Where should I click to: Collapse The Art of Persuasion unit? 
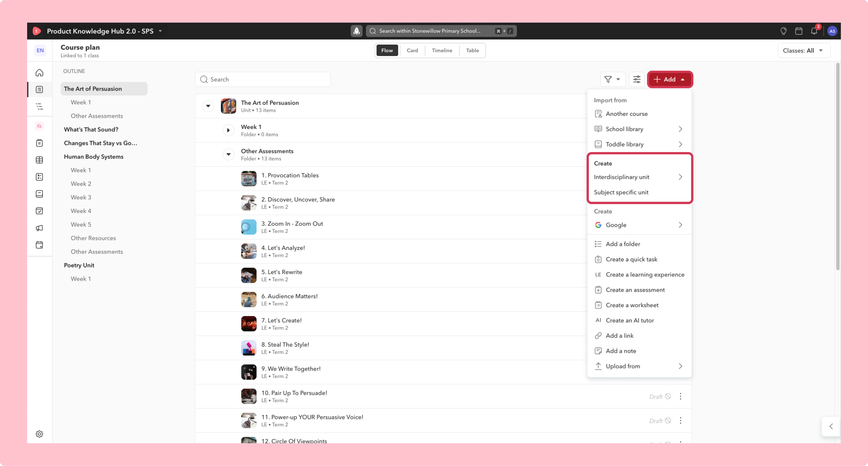pos(208,106)
